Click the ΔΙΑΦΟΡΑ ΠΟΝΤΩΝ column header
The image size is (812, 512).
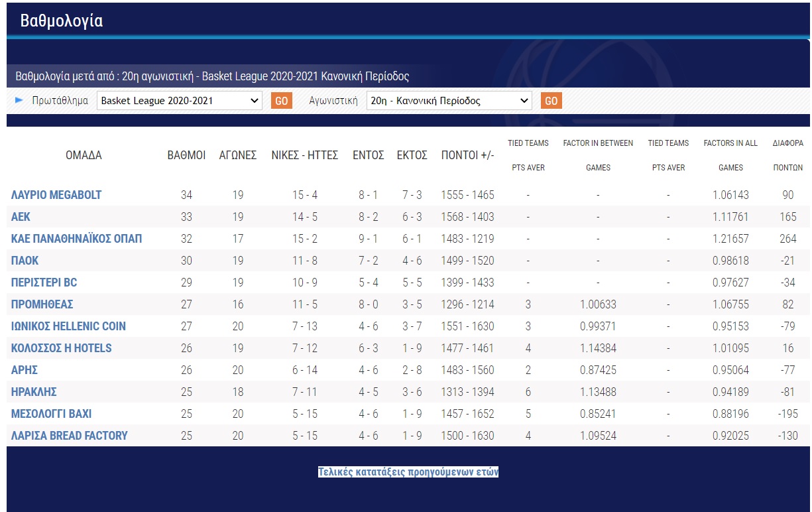click(x=788, y=155)
